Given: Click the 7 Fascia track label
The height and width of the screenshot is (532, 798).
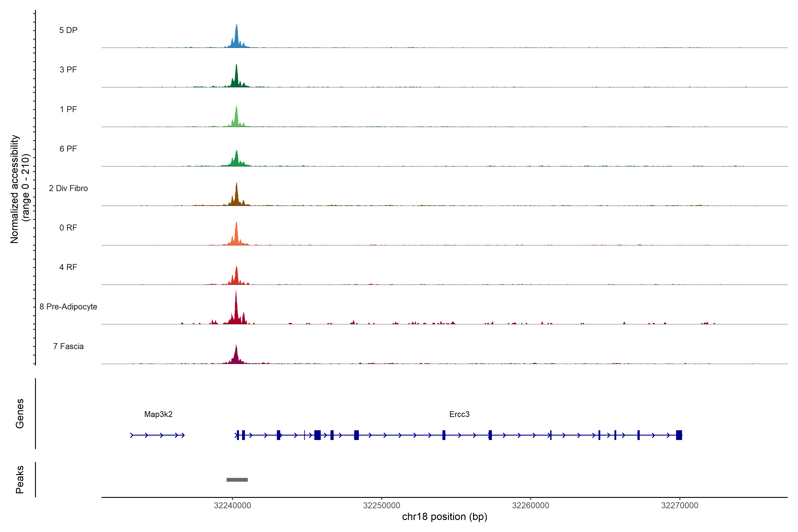Looking at the screenshot, I should coord(68,346).
